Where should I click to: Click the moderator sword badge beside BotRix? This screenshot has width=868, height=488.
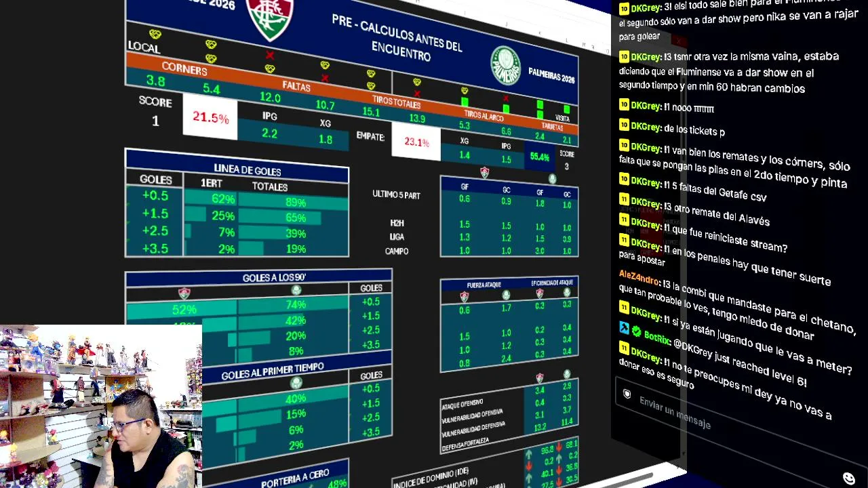click(x=625, y=328)
